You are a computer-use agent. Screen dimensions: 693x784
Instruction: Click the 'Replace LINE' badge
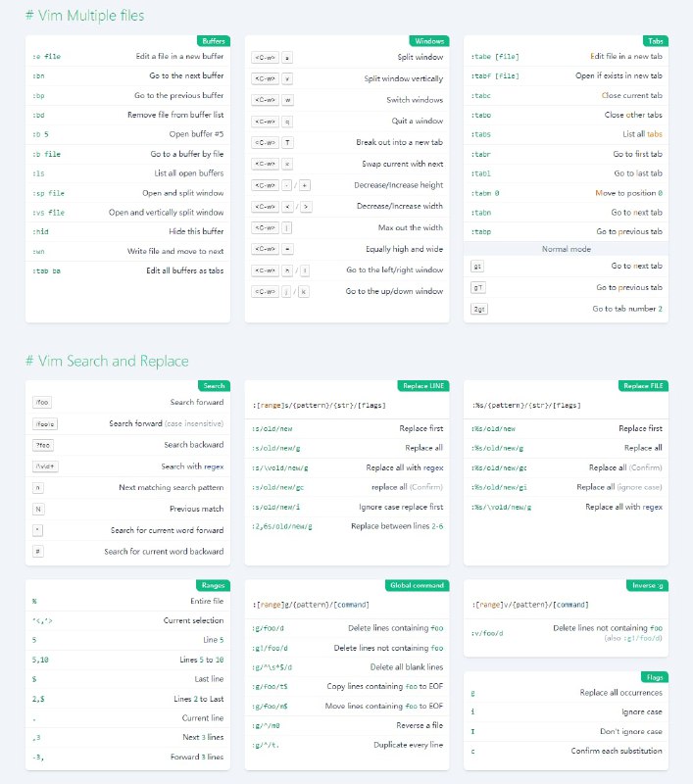pos(423,386)
